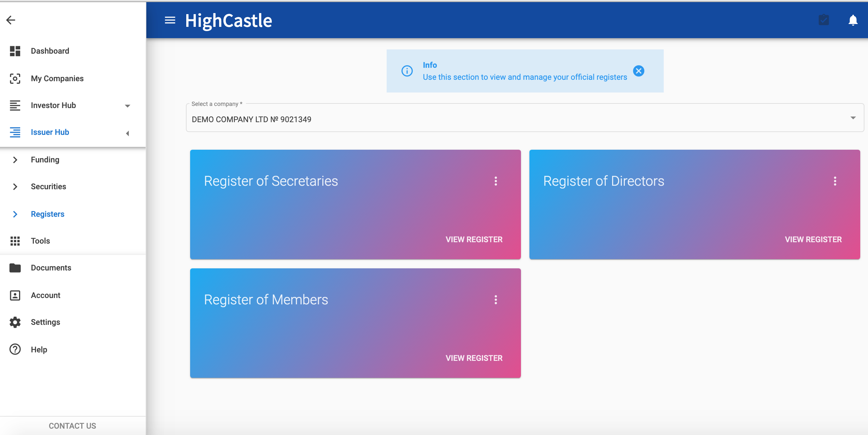Open the Register of Directors three-dot menu
The height and width of the screenshot is (435, 868).
pyautogui.click(x=835, y=181)
